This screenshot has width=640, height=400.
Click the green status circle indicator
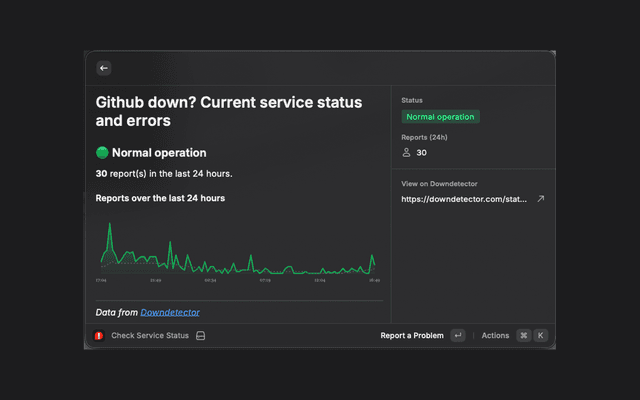click(102, 153)
